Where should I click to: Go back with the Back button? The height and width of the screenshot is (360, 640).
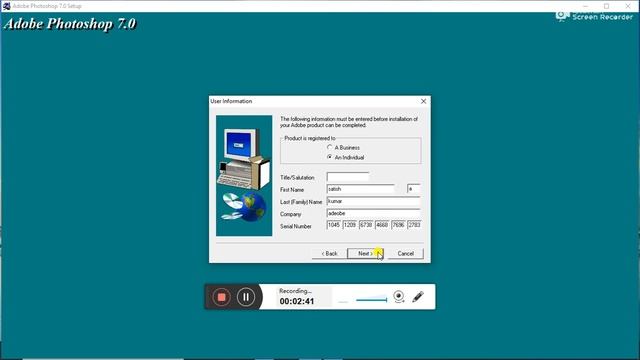[x=329, y=253]
